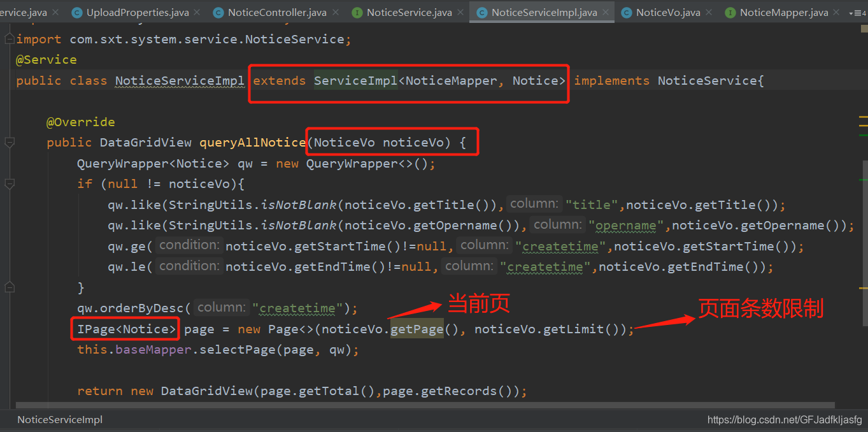Collapse the if noticeVo block fold
The height and width of the screenshot is (432, 868).
point(9,184)
